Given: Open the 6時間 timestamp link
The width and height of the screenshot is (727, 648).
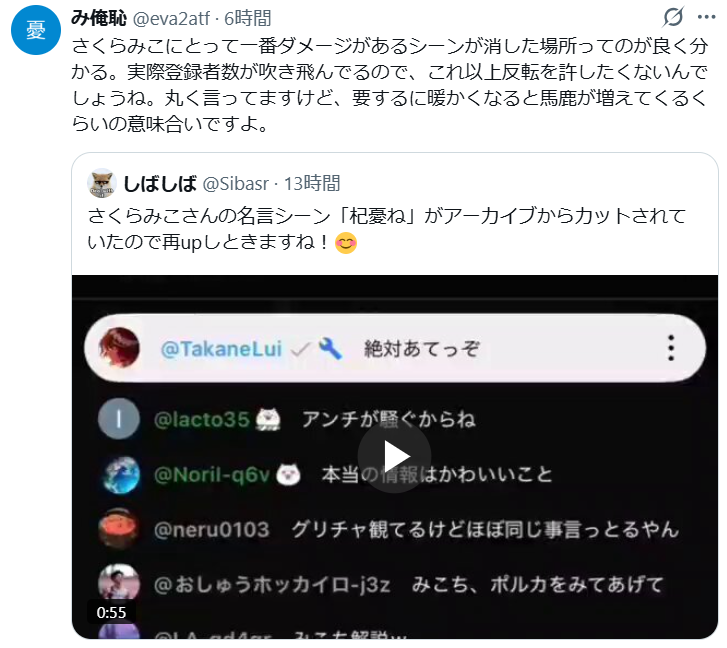Looking at the screenshot, I should tap(248, 19).
